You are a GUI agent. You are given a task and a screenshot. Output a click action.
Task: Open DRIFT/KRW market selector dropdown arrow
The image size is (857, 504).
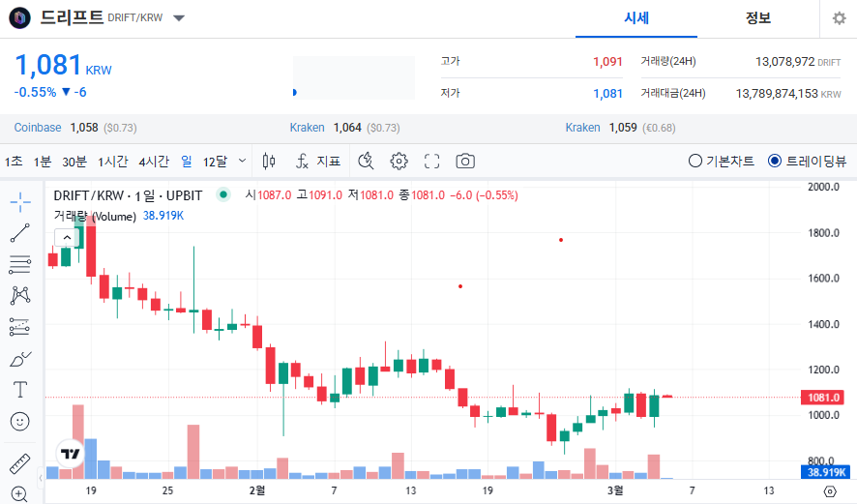click(179, 18)
